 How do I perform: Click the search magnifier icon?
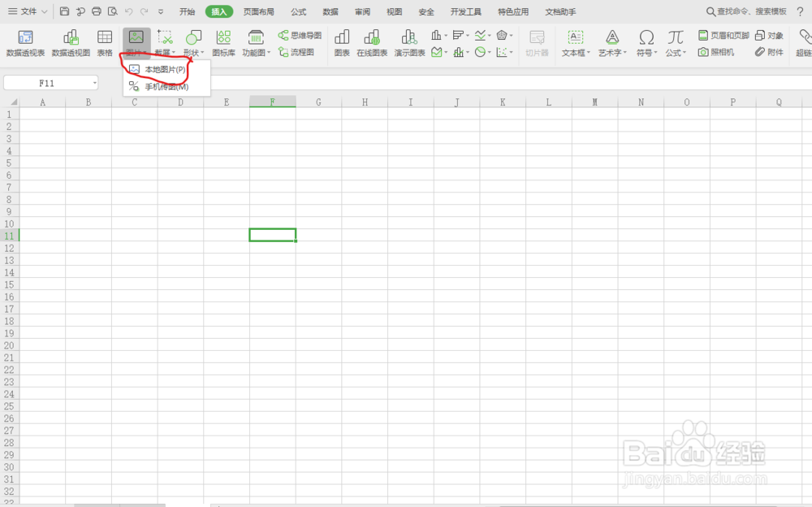pyautogui.click(x=710, y=11)
